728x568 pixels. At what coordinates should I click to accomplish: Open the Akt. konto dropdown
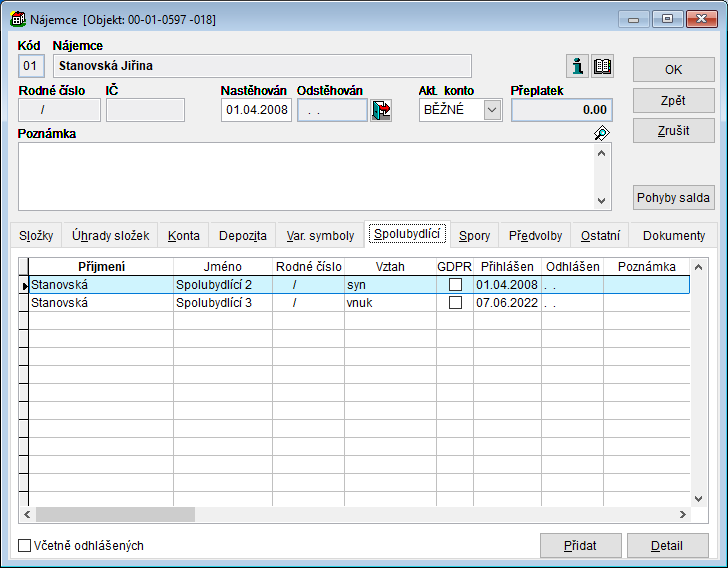pos(492,110)
